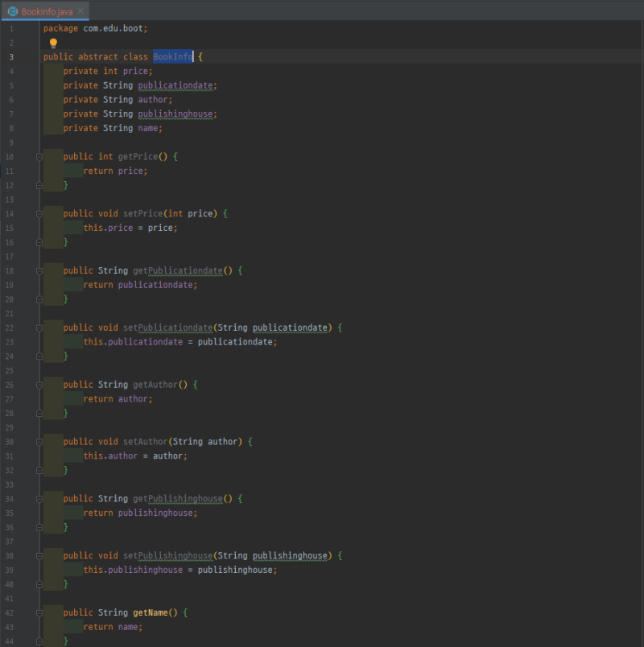Viewport: 644px width, 647px height.
Task: Click method name getPublicationdate on line 18
Action: [x=178, y=270]
